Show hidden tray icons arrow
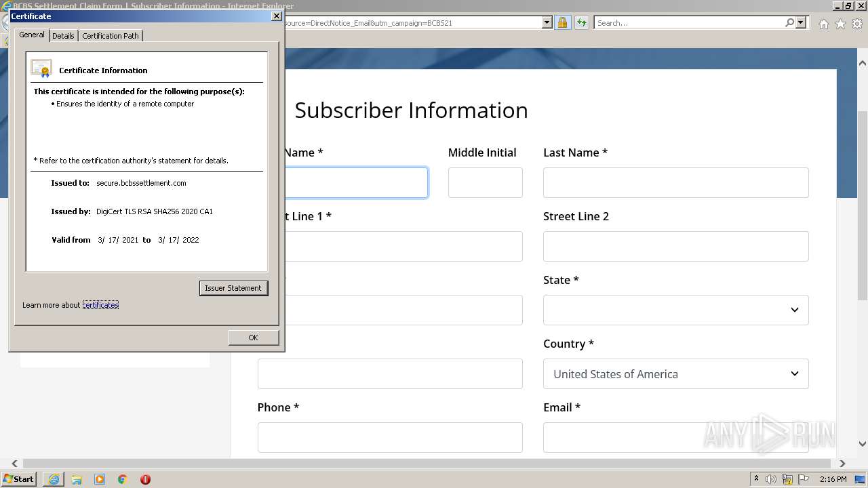Image resolution: width=868 pixels, height=488 pixels. 756,479
